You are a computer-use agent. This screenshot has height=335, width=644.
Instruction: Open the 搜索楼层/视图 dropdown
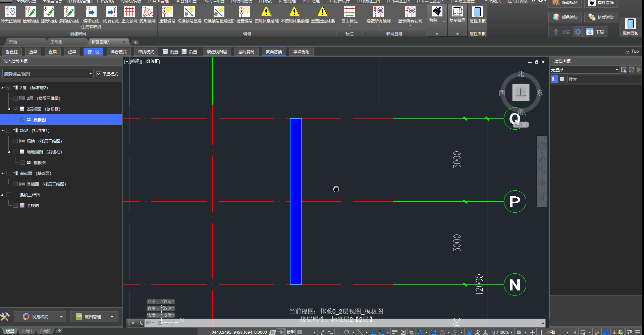click(x=90, y=74)
